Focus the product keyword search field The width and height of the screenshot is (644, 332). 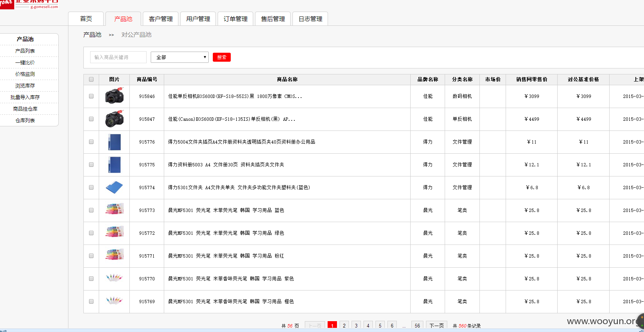[x=118, y=57]
